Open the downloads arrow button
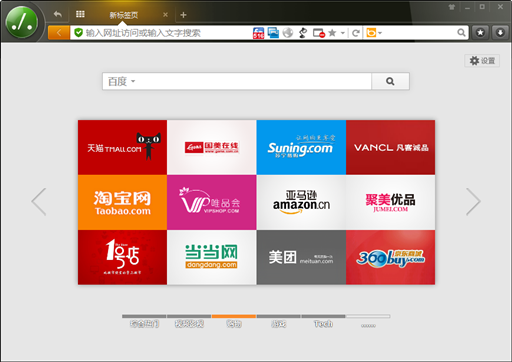The image size is (512, 362). 500,33
